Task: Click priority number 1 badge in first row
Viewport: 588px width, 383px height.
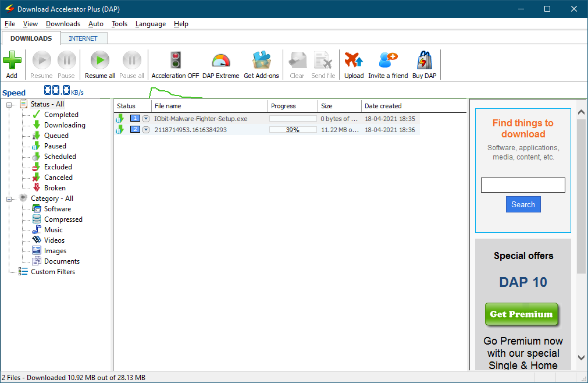Action: (135, 119)
